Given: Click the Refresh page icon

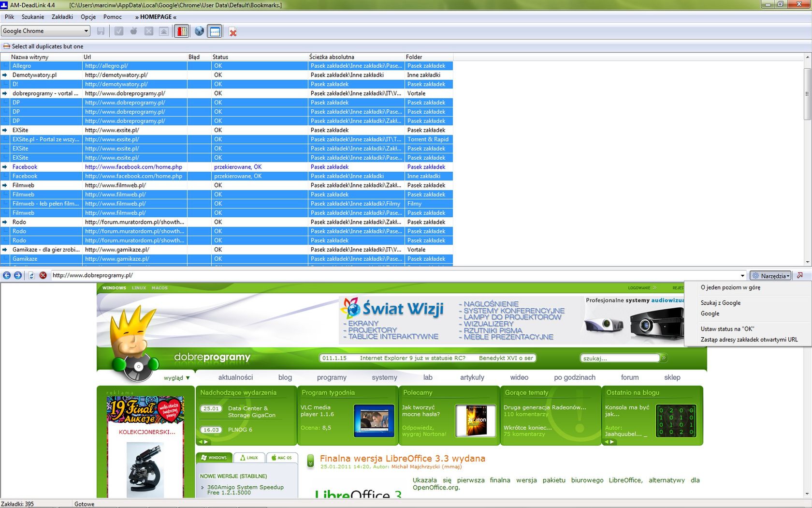Looking at the screenshot, I should point(31,275).
